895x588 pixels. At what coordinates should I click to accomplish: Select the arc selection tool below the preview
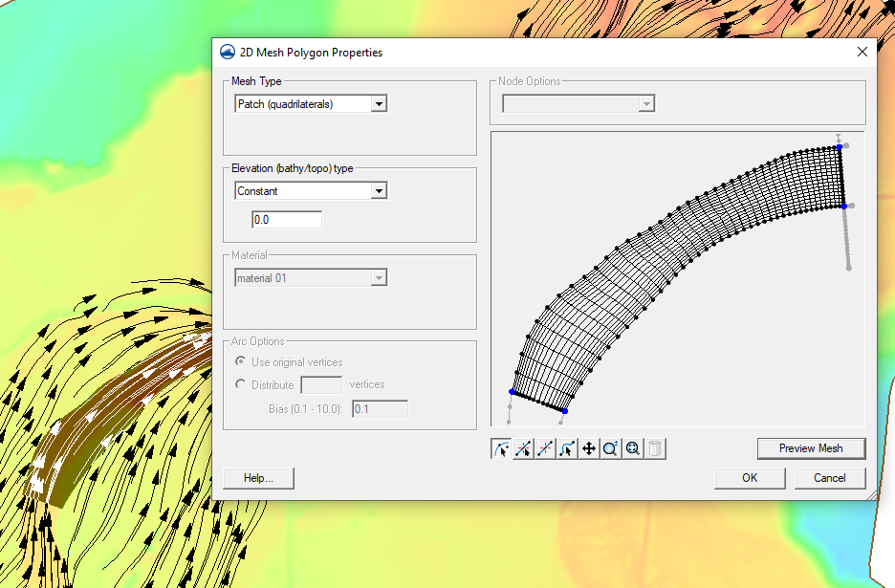pyautogui.click(x=500, y=447)
